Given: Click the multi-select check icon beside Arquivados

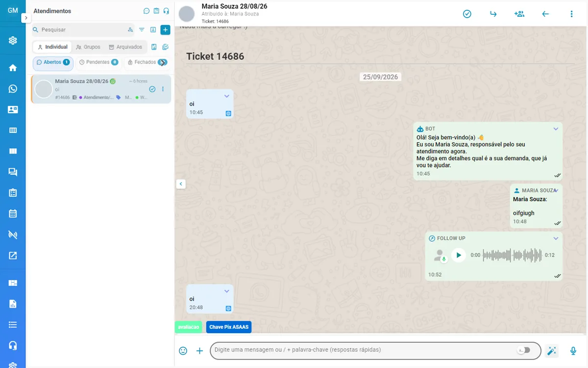Looking at the screenshot, I should click(x=165, y=47).
